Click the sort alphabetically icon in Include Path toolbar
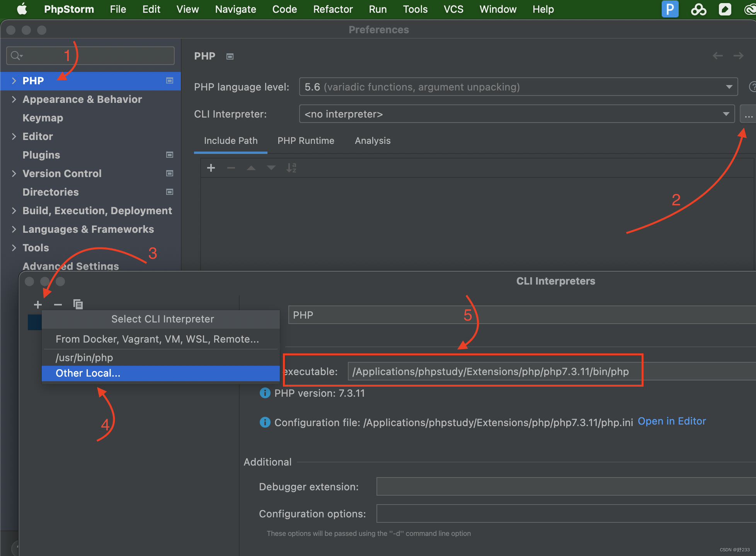The width and height of the screenshot is (756, 556). click(x=291, y=168)
